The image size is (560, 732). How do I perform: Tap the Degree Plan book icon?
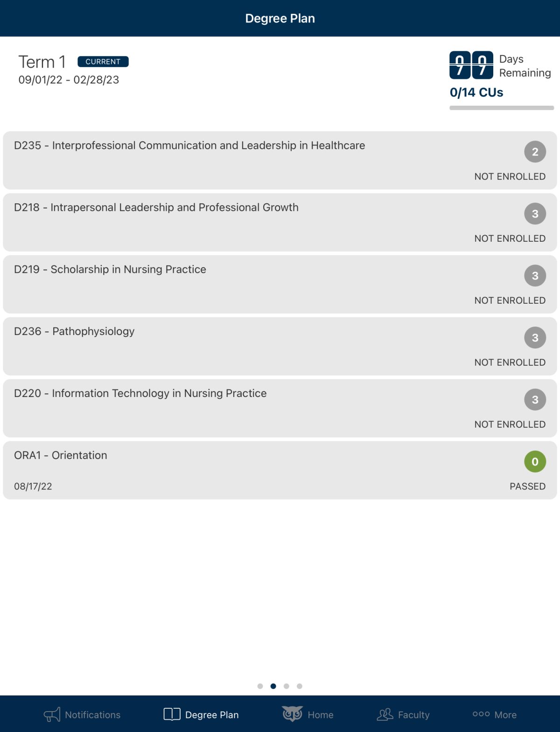click(x=172, y=714)
